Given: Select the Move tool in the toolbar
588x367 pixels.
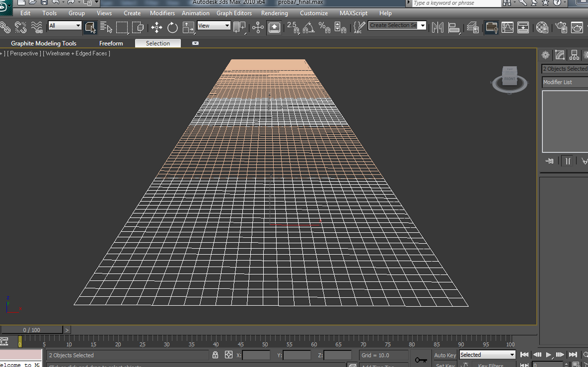Looking at the screenshot, I should 157,28.
